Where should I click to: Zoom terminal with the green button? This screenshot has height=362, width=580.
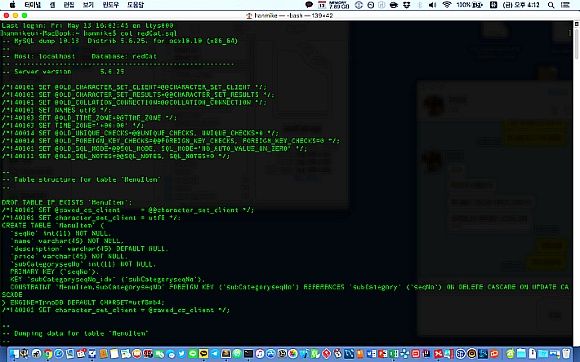[x=24, y=16]
